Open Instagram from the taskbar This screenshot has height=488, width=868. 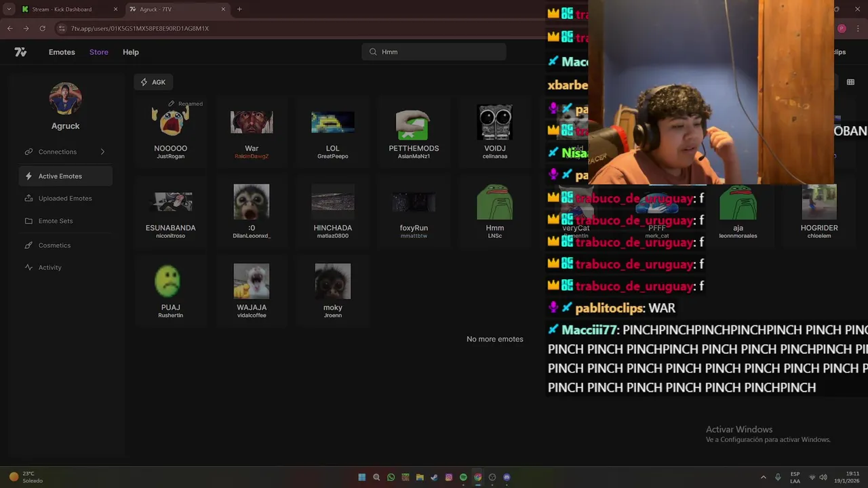point(448,477)
